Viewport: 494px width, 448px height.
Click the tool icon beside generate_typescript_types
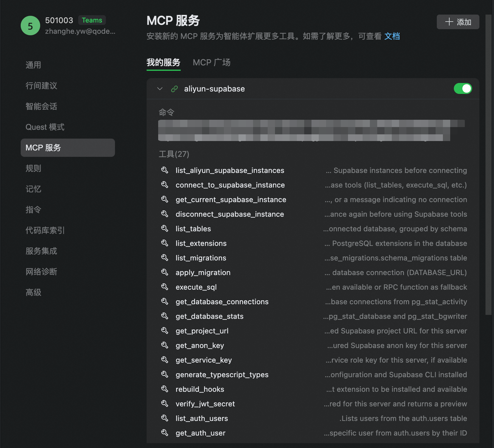click(165, 374)
